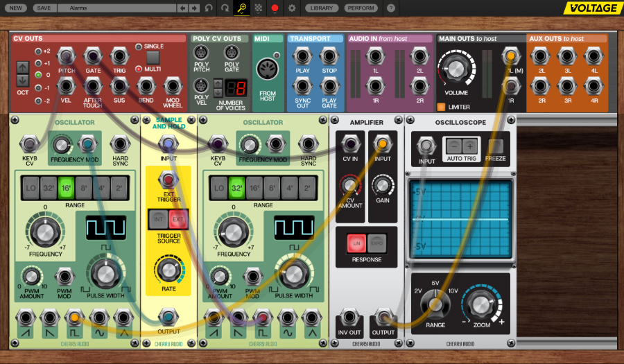Open settings with the gear icon
The height and width of the screenshot is (364, 624).
coord(292,8)
